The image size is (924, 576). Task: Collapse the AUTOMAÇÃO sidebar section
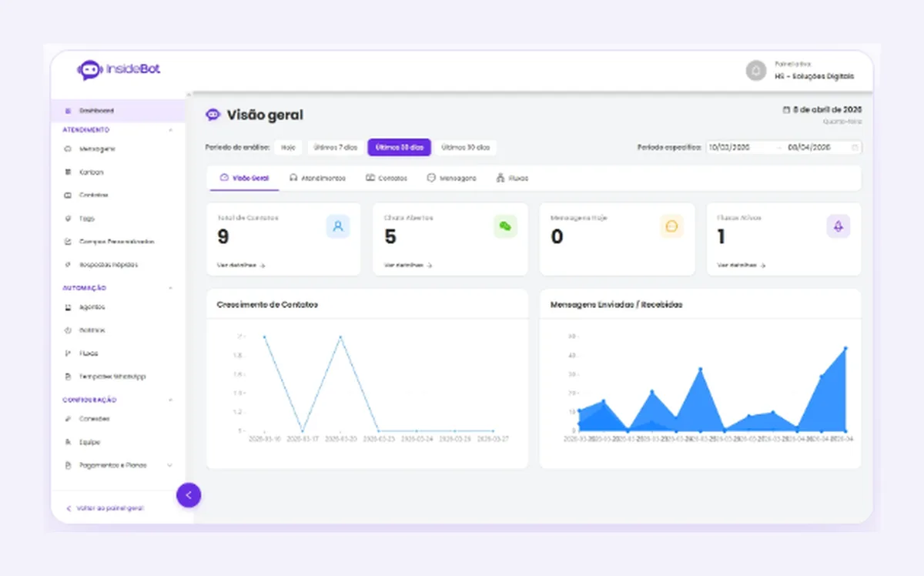tap(170, 288)
